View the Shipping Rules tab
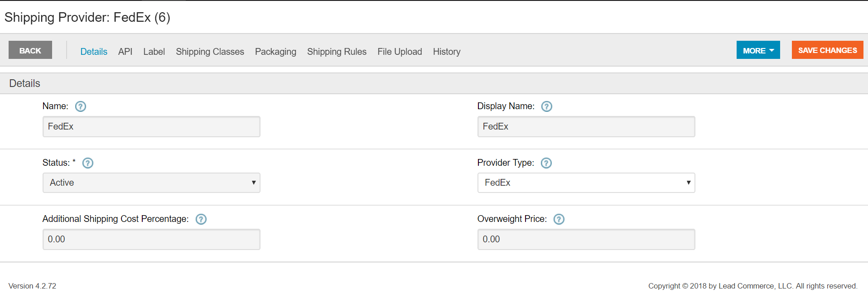 (x=337, y=52)
